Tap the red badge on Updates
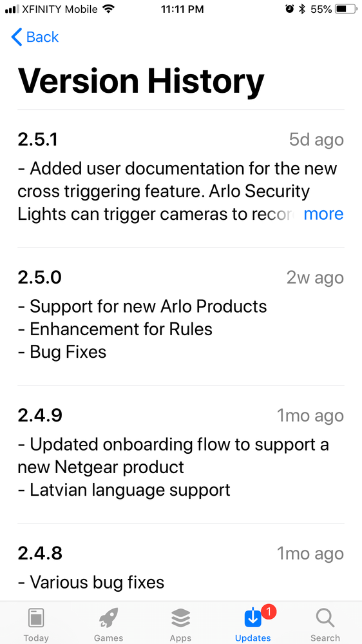 tap(269, 612)
